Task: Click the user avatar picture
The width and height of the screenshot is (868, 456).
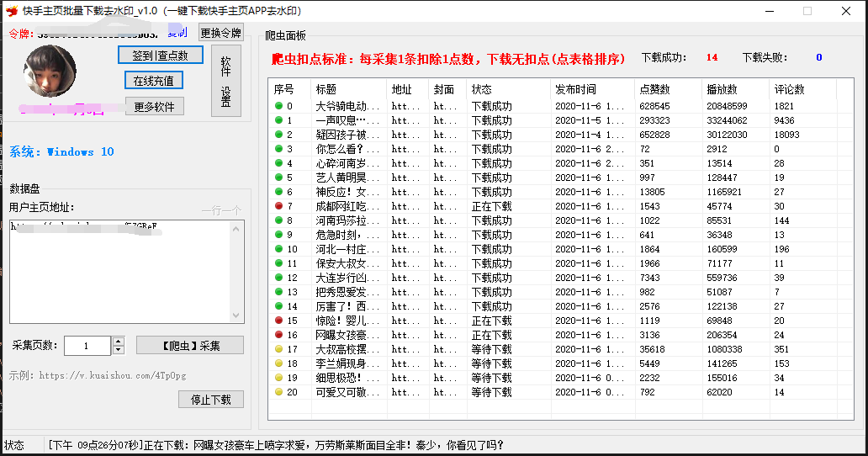Action: (x=50, y=72)
